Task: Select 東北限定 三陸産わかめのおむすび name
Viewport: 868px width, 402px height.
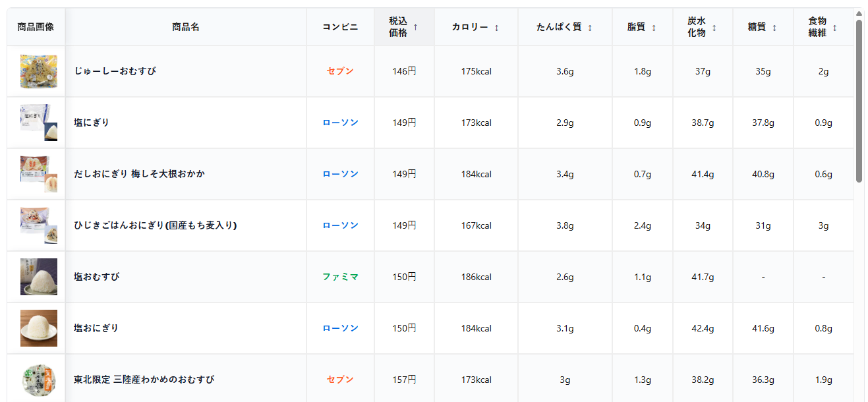Action: click(x=144, y=380)
